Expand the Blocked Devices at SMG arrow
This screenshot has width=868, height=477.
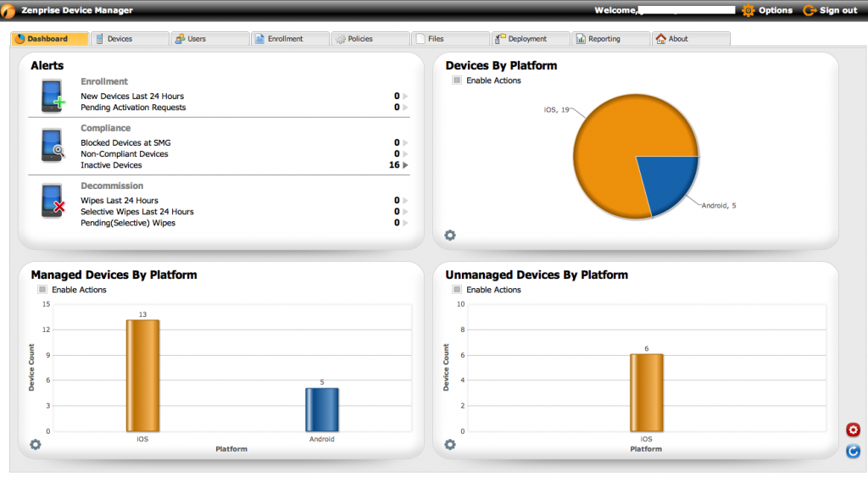click(405, 143)
